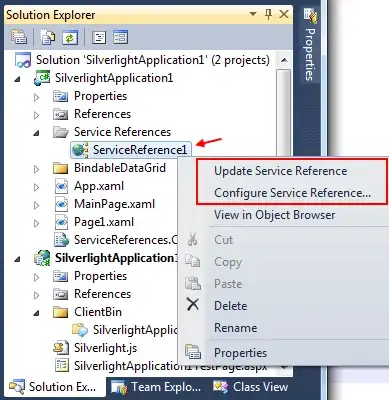Click the C# project icon of first SilverlightApplication1
The height and width of the screenshot is (400, 389).
click(42, 78)
